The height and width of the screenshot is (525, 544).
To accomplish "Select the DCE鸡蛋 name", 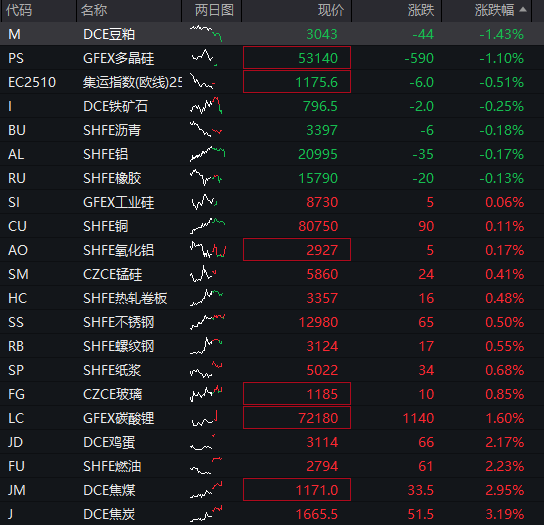I will [x=109, y=442].
